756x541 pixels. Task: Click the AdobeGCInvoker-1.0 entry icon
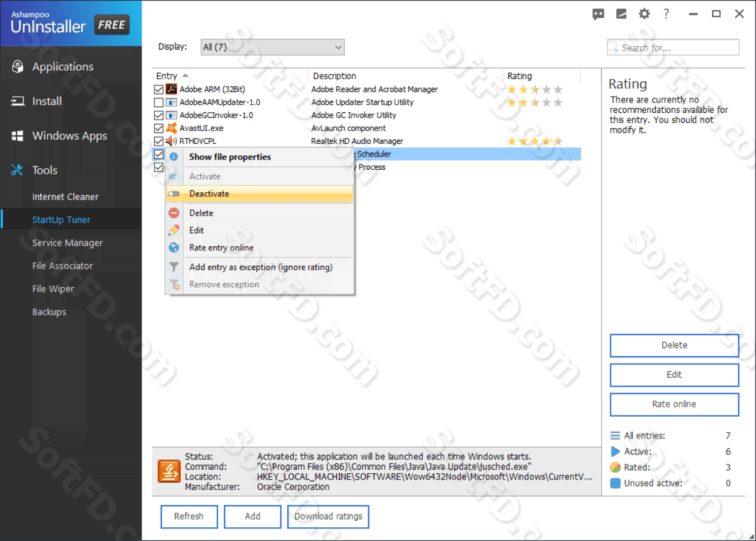pos(171,115)
